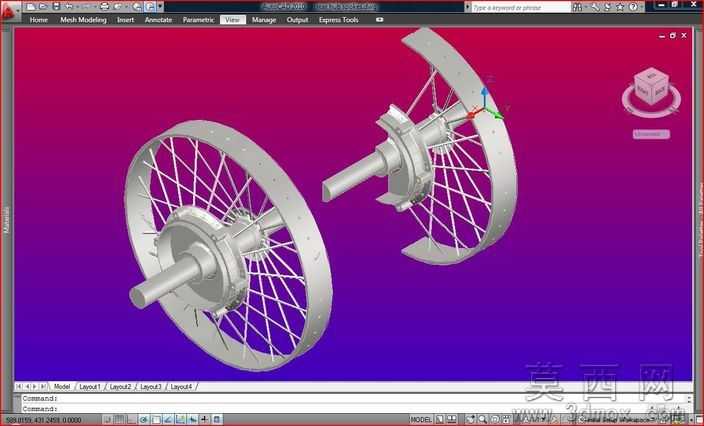Click the Undo arrow icon

69,7
